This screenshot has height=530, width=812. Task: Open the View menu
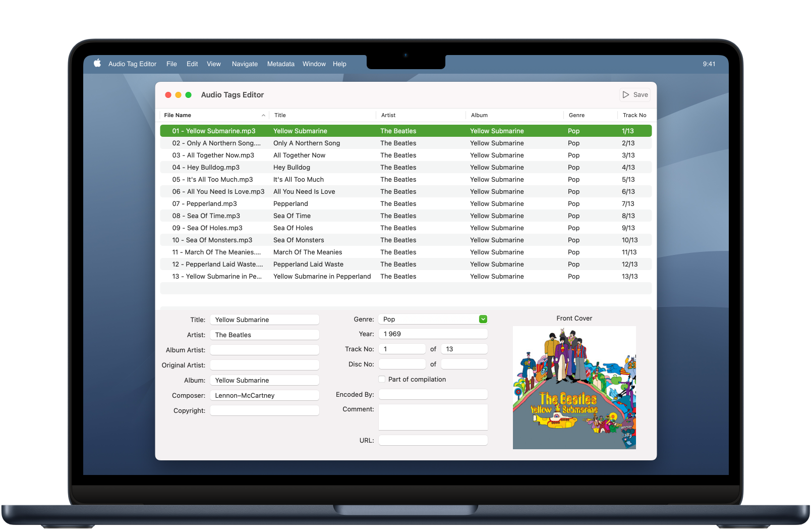pyautogui.click(x=214, y=64)
